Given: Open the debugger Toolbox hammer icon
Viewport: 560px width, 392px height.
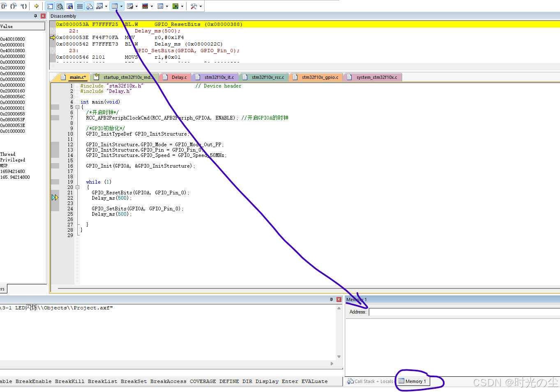Looking at the screenshot, I should pyautogui.click(x=193, y=6).
